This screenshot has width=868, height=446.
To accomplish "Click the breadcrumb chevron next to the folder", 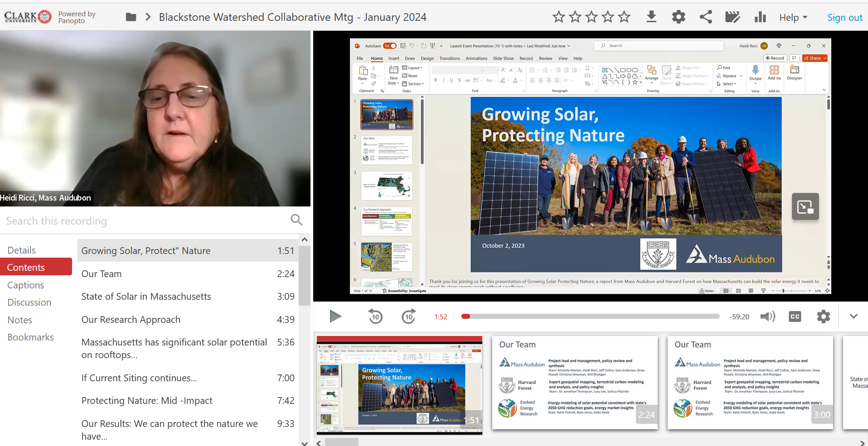I will [148, 17].
